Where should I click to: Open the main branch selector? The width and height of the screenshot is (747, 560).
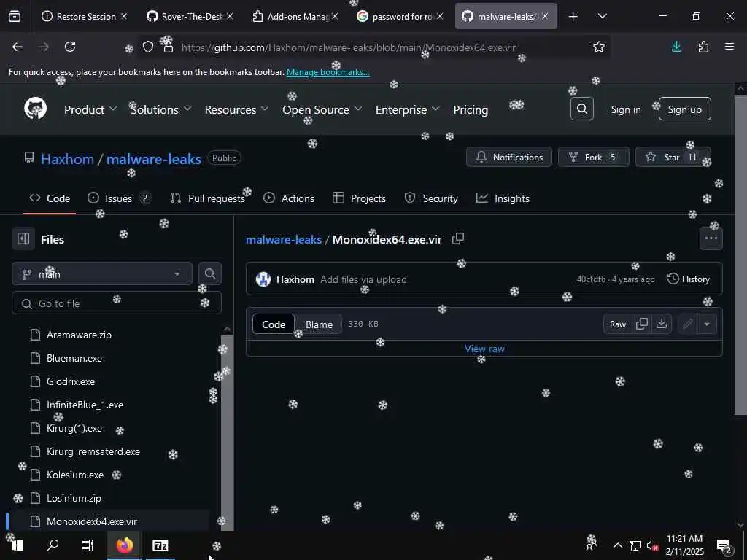pyautogui.click(x=101, y=274)
